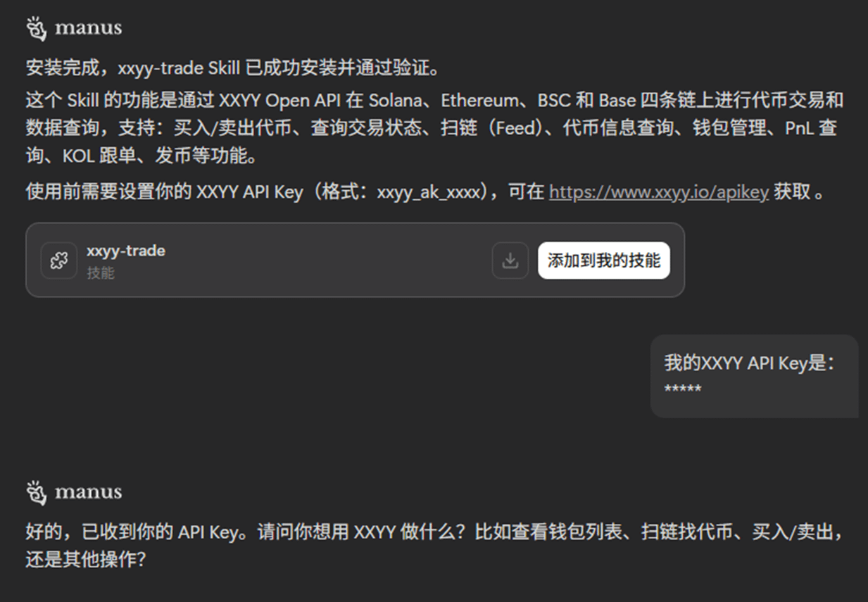Screen dimensions: 868x602
Task: Click the 技能 label under xxyy-trade
Action: coord(100,272)
